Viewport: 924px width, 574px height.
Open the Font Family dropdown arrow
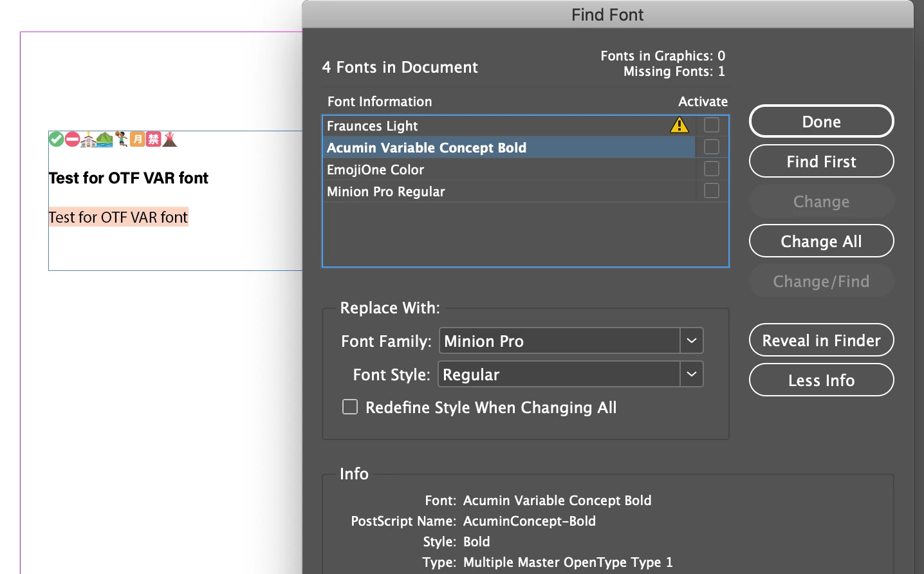(692, 340)
